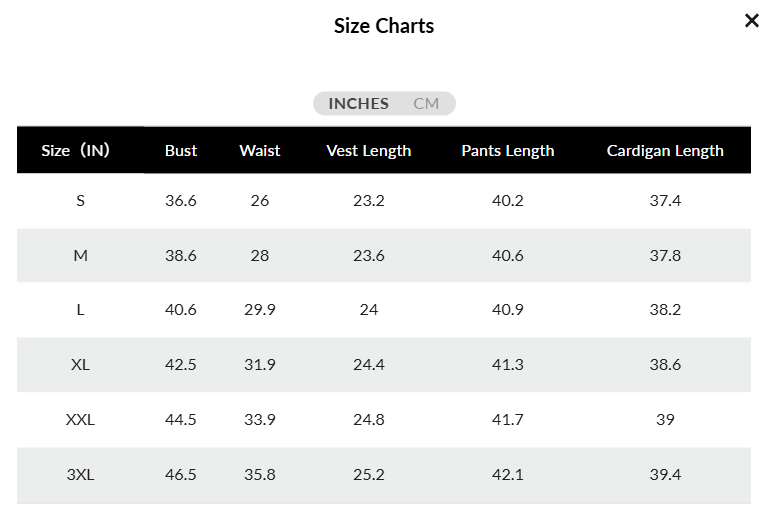
Task: Select the M size row label
Action: tap(81, 256)
